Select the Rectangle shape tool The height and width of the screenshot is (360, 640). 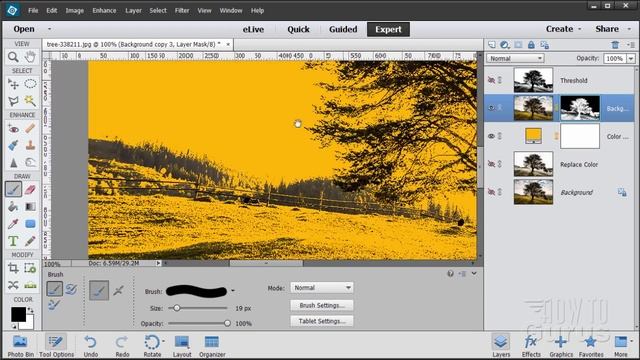[30, 224]
